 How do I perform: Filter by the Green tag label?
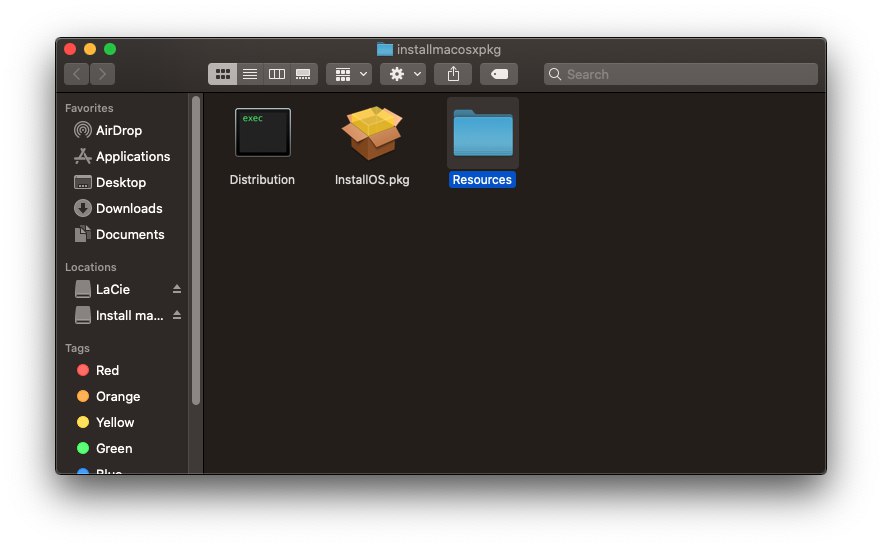[x=114, y=448]
